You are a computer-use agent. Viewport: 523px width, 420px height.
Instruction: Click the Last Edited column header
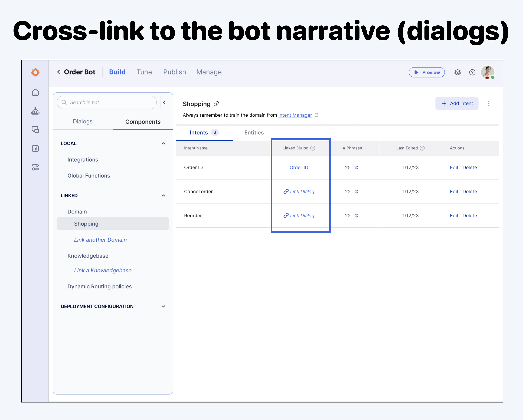coord(407,148)
